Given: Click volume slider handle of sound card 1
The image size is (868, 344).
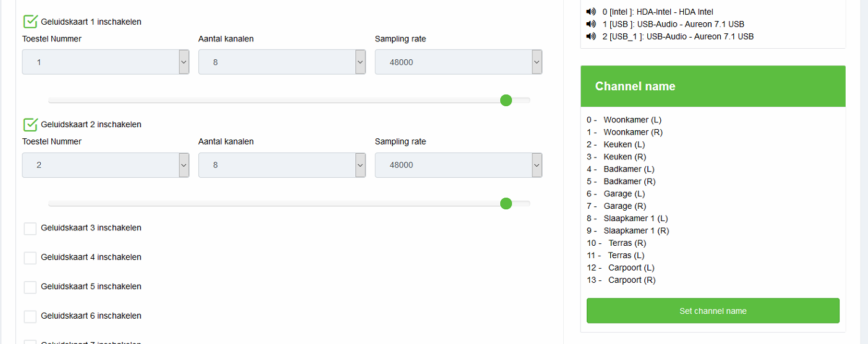Looking at the screenshot, I should click(506, 101).
